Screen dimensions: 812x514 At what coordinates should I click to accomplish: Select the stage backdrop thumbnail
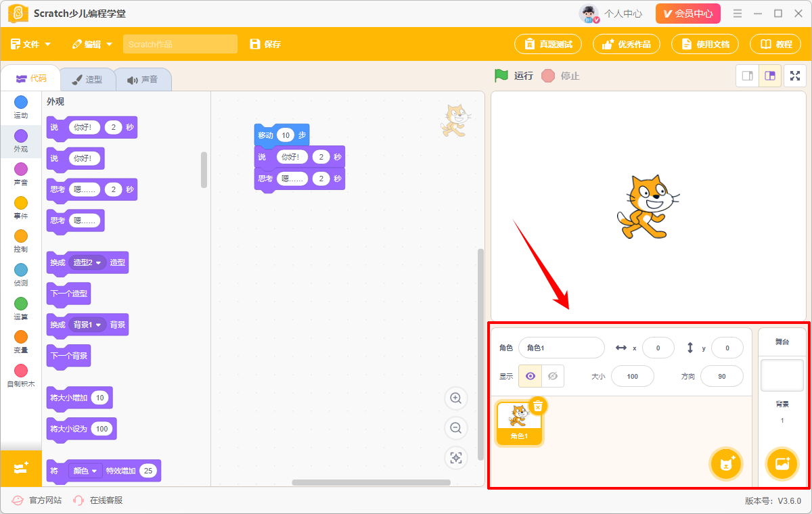coord(782,375)
